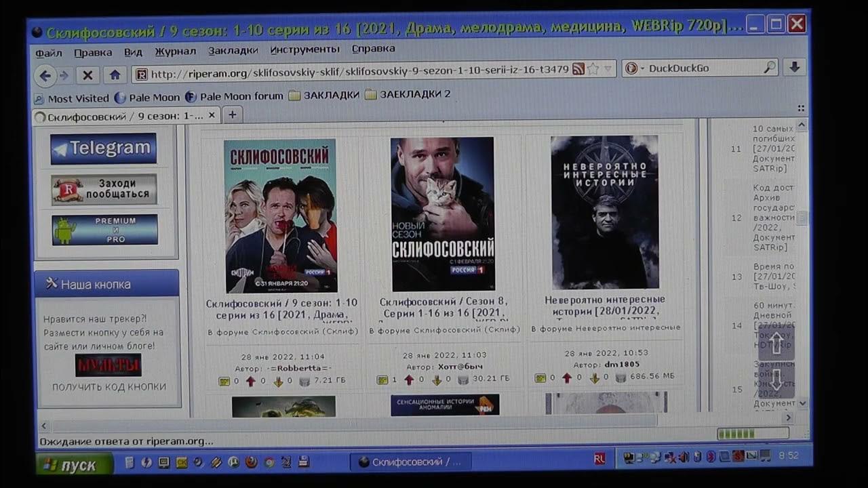Open the browser home page icon

click(x=115, y=75)
